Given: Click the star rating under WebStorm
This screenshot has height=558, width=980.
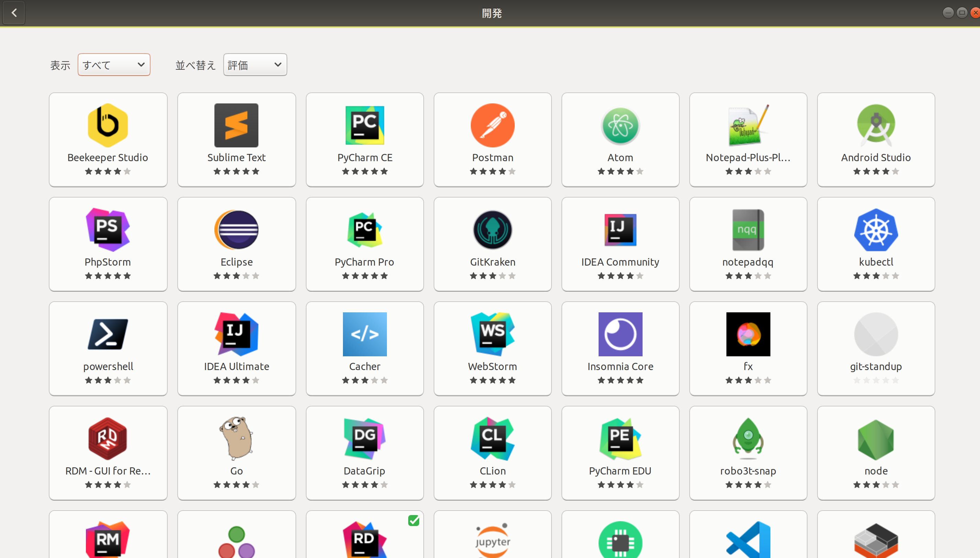Looking at the screenshot, I should click(492, 381).
